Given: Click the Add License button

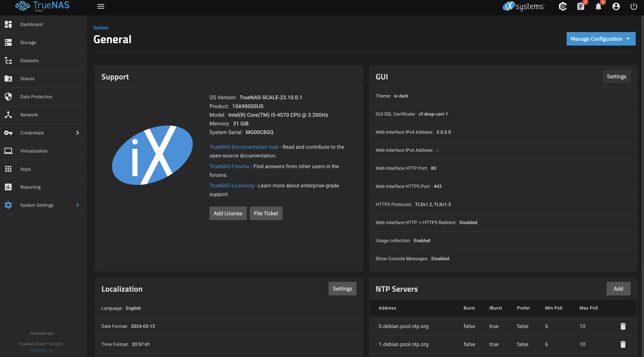Looking at the screenshot, I should [x=228, y=213].
